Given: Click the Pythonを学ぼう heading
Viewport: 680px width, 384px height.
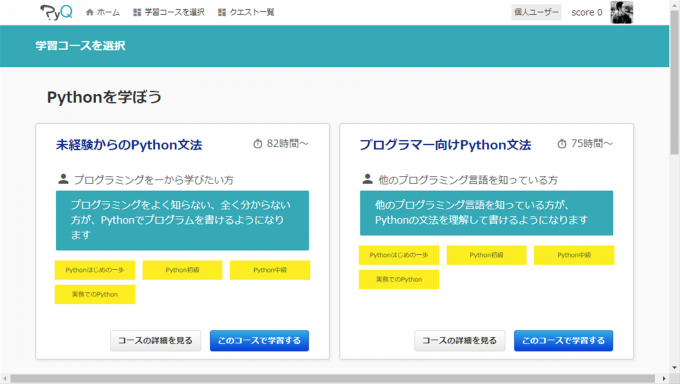Looking at the screenshot, I should coord(104,97).
